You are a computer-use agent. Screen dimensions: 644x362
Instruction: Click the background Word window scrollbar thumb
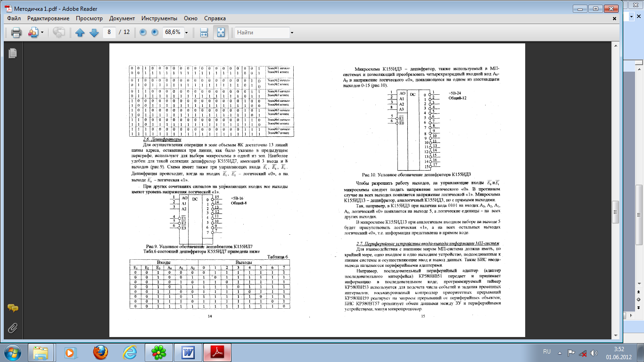(640, 214)
